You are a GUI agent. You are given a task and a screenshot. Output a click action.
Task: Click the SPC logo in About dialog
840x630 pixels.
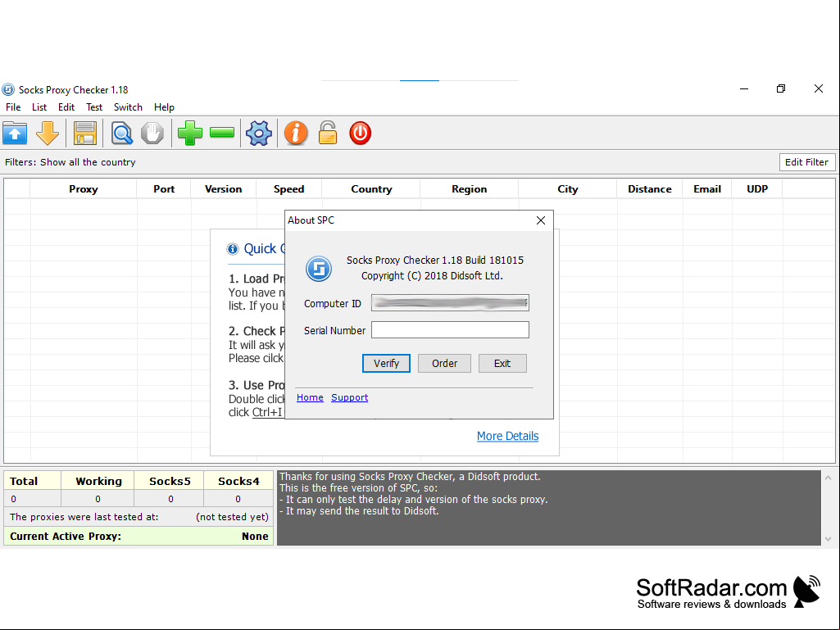point(319,269)
